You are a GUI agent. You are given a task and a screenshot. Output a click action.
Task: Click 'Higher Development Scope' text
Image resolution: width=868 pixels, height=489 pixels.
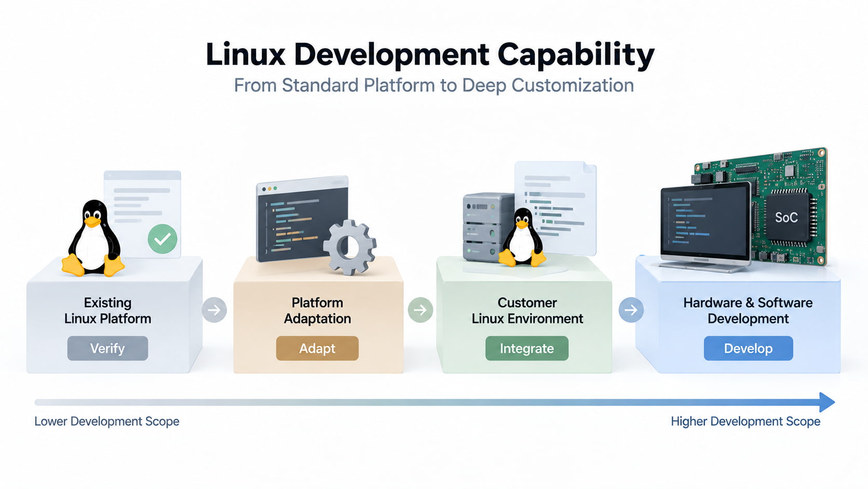[745, 421]
